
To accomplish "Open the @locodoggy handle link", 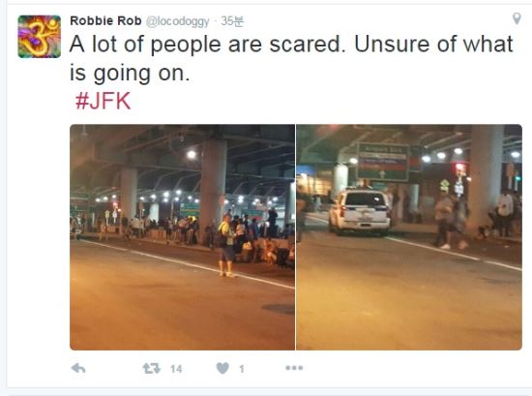I will pyautogui.click(x=177, y=21).
